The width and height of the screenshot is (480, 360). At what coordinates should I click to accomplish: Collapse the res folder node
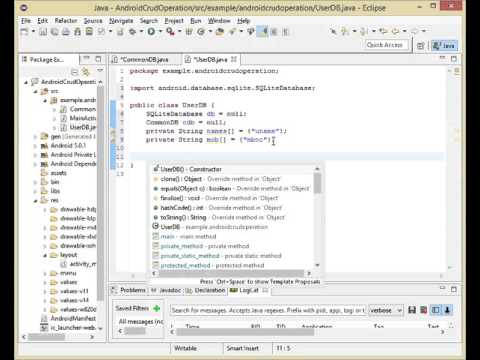35,200
